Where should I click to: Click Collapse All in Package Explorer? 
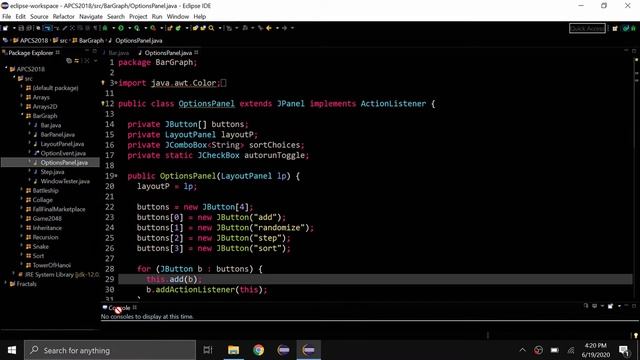69,61
